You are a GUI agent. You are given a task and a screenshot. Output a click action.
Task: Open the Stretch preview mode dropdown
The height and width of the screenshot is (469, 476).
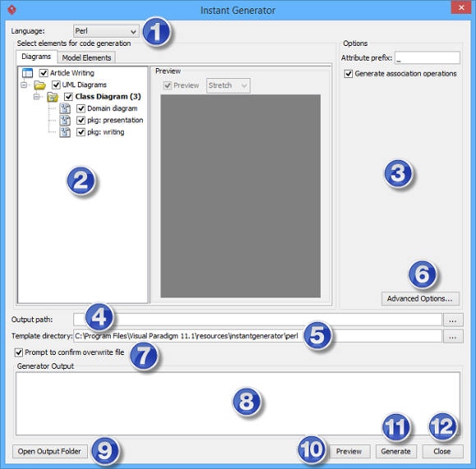click(228, 85)
